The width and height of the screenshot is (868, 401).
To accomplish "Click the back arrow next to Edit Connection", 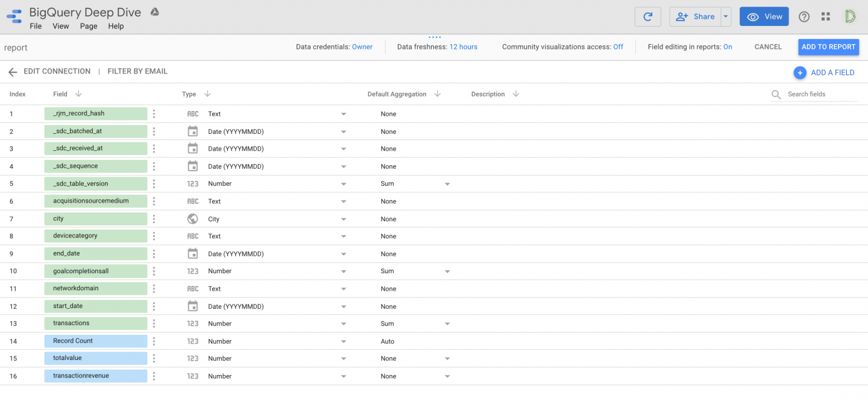I will (12, 71).
